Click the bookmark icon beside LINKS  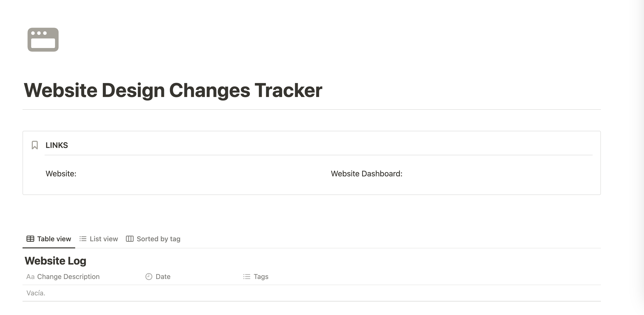click(x=35, y=145)
